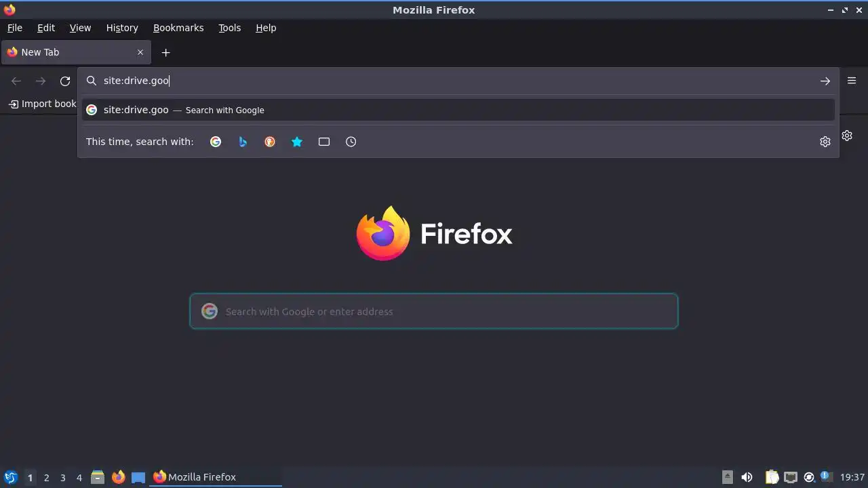Open the Tools menu
The width and height of the screenshot is (868, 488).
229,28
